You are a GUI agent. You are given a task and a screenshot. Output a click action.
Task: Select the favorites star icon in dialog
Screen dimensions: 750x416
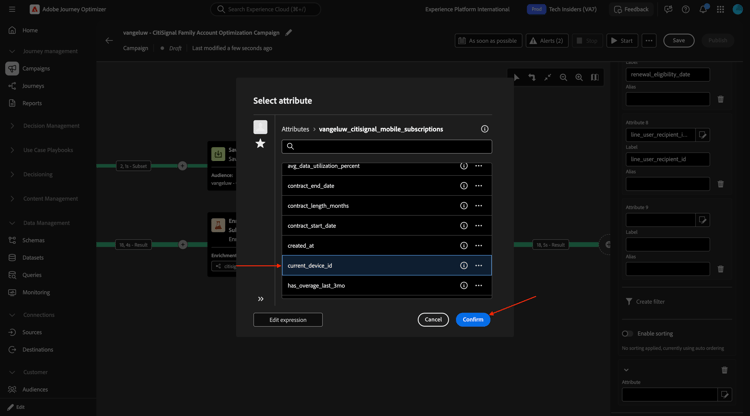coord(260,144)
